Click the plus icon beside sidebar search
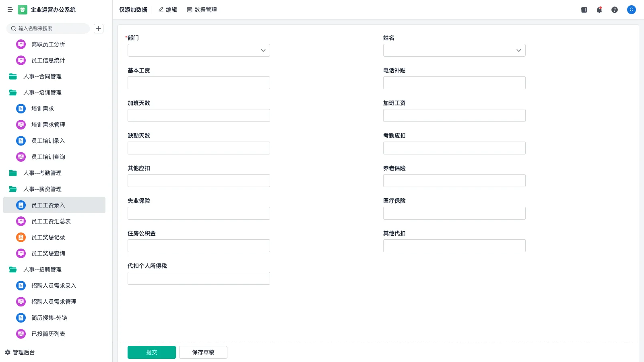 pos(99,29)
